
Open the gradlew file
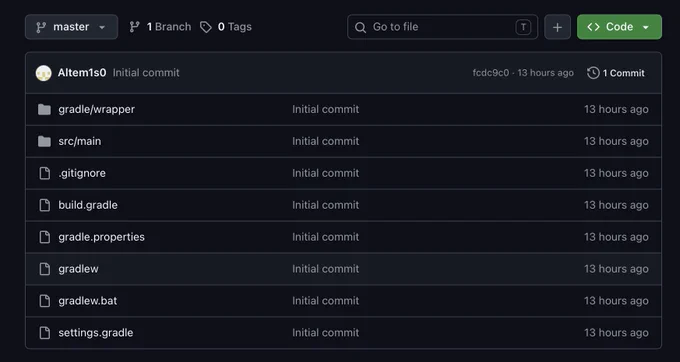click(78, 269)
